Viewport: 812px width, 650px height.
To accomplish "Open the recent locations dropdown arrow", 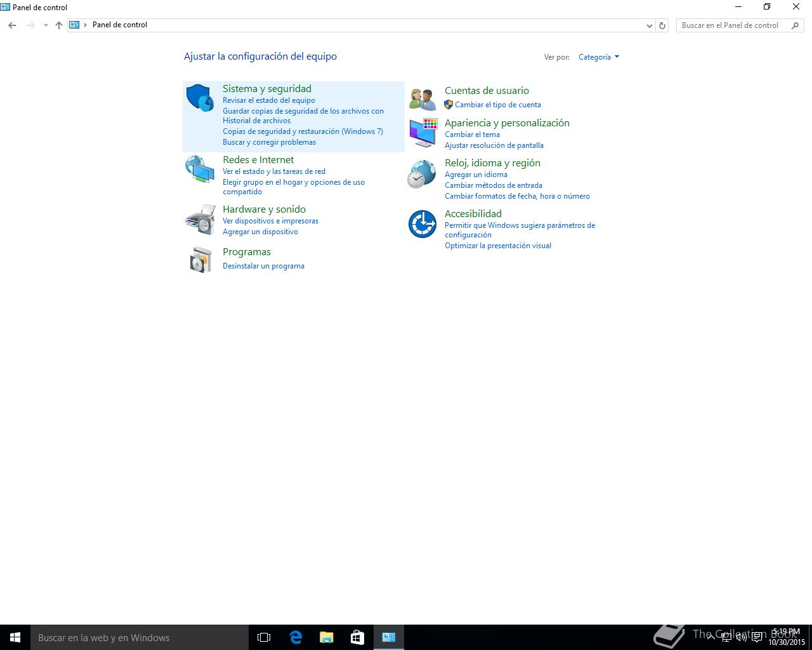I will tap(46, 25).
